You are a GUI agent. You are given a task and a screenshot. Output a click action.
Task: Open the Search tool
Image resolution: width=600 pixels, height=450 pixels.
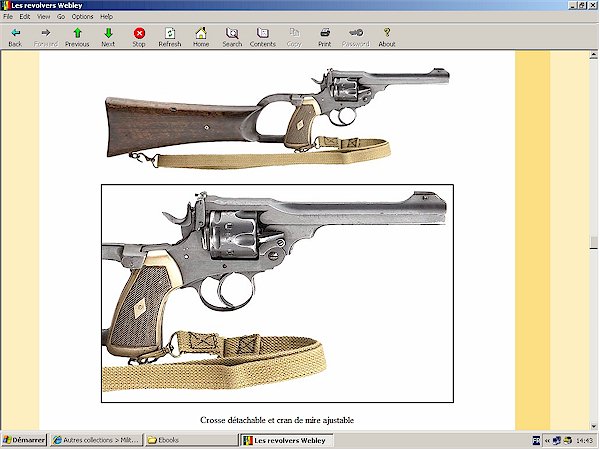pyautogui.click(x=232, y=33)
